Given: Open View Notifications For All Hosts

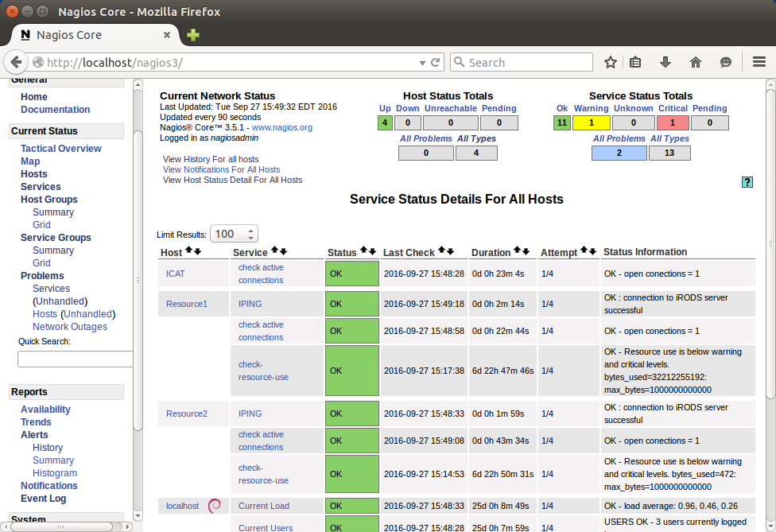Looking at the screenshot, I should click(221, 169).
